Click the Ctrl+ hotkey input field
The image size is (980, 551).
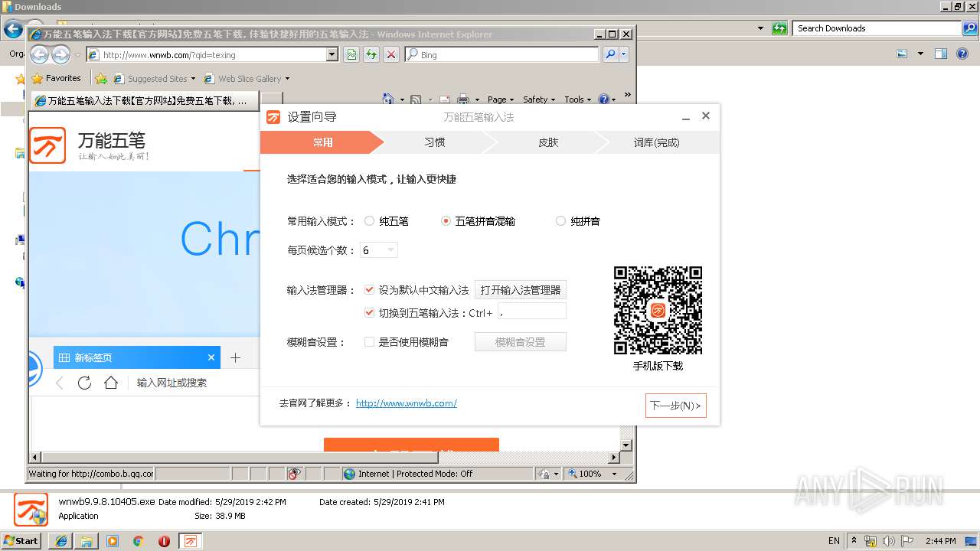532,311
